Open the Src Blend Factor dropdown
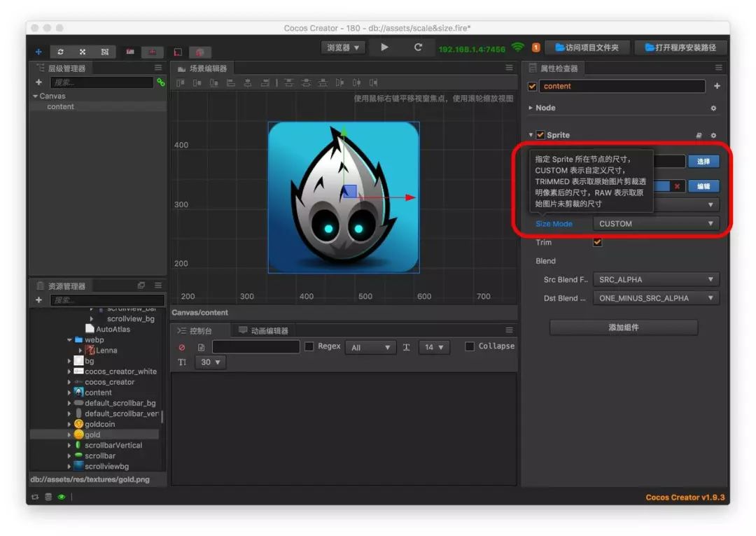 tap(655, 279)
